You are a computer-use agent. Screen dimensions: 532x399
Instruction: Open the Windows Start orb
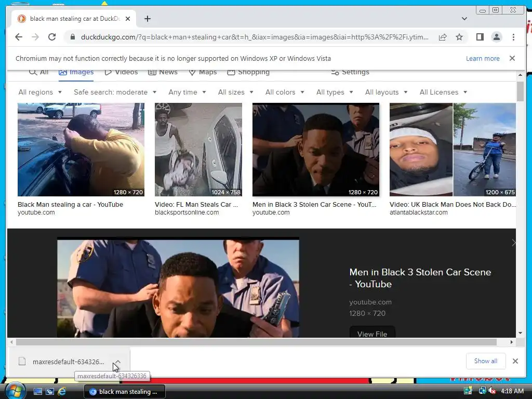click(15, 391)
